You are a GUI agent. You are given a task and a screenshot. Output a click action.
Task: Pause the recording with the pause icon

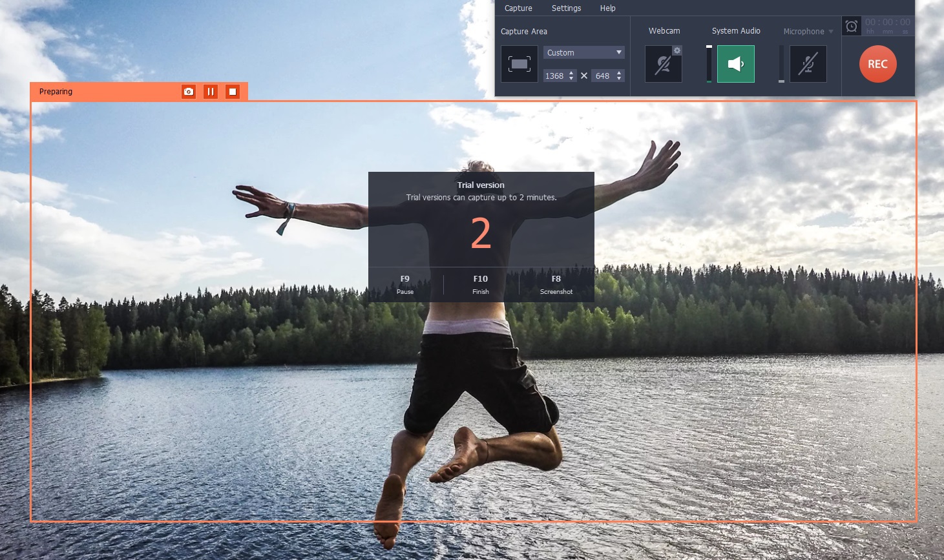point(210,91)
